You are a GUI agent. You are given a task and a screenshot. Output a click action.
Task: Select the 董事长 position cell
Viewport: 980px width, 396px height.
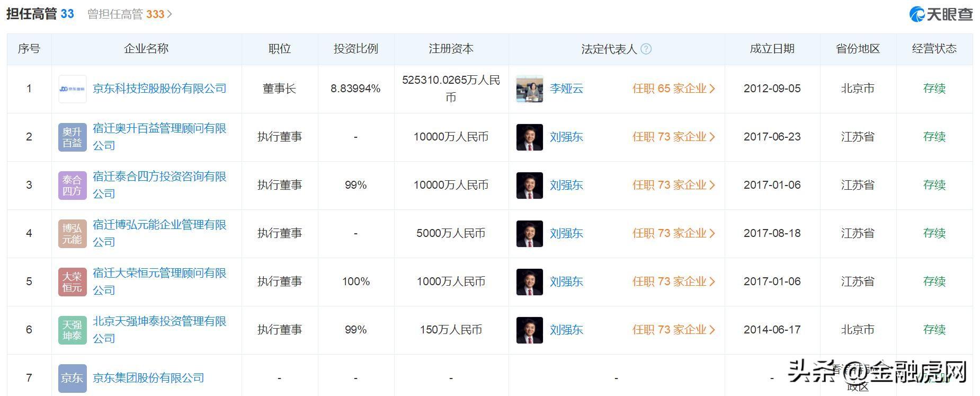280,89
